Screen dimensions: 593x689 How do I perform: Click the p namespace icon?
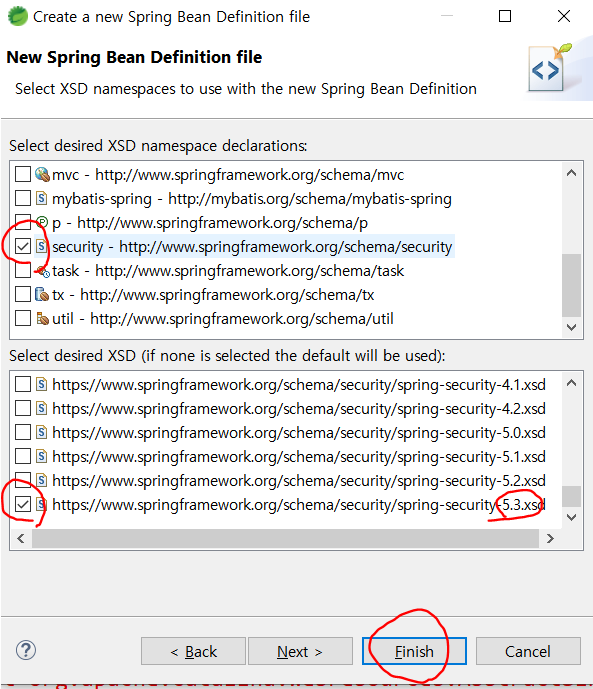pyautogui.click(x=41, y=222)
